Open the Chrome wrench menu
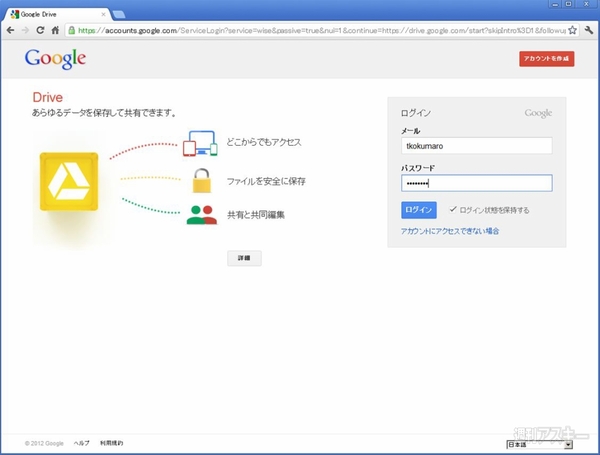600x455 pixels. 589,30
